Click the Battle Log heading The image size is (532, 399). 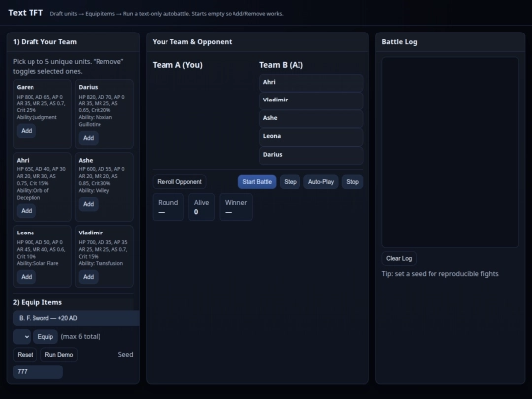pyautogui.click(x=399, y=42)
